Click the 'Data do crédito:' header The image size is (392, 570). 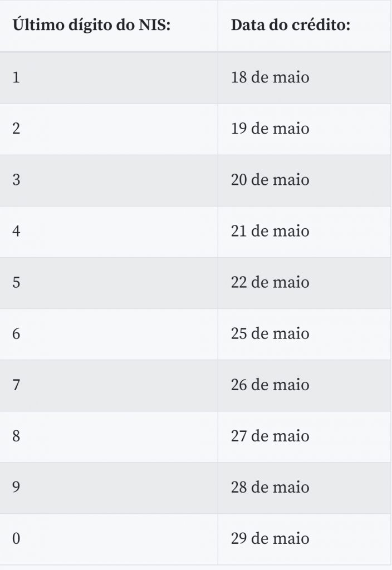[305, 26]
